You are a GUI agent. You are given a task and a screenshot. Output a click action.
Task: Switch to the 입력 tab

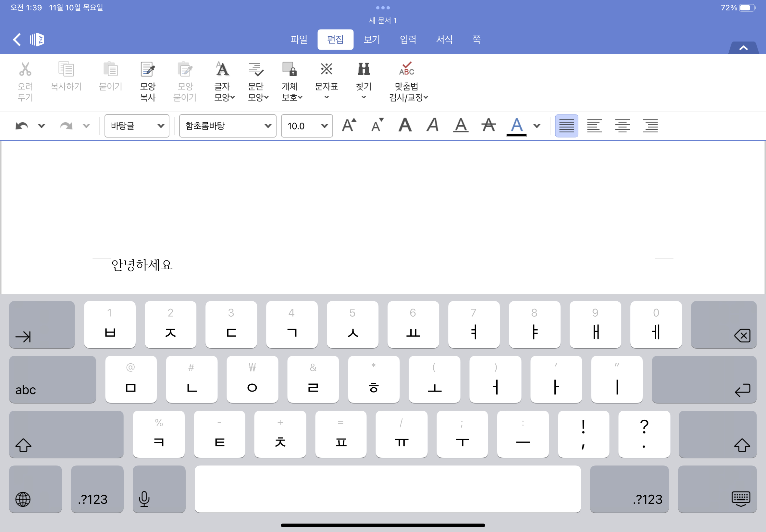tap(408, 39)
